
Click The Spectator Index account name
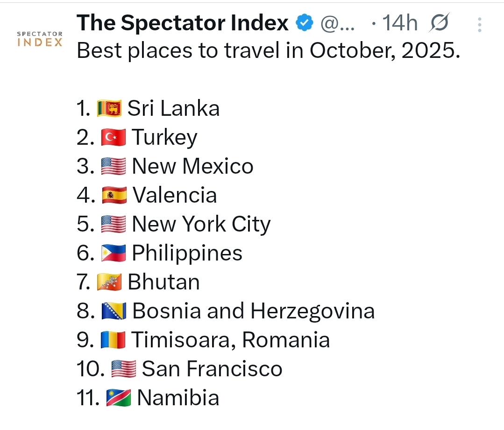tap(182, 23)
